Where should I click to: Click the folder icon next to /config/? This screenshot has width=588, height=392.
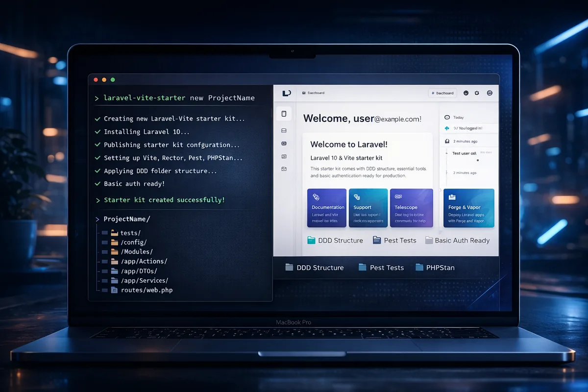(115, 243)
